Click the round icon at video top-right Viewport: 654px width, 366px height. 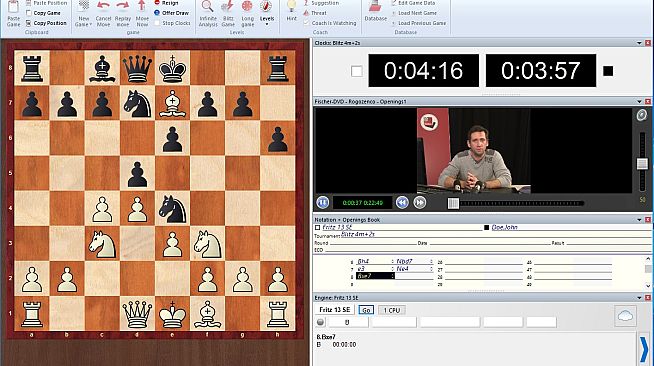(641, 115)
